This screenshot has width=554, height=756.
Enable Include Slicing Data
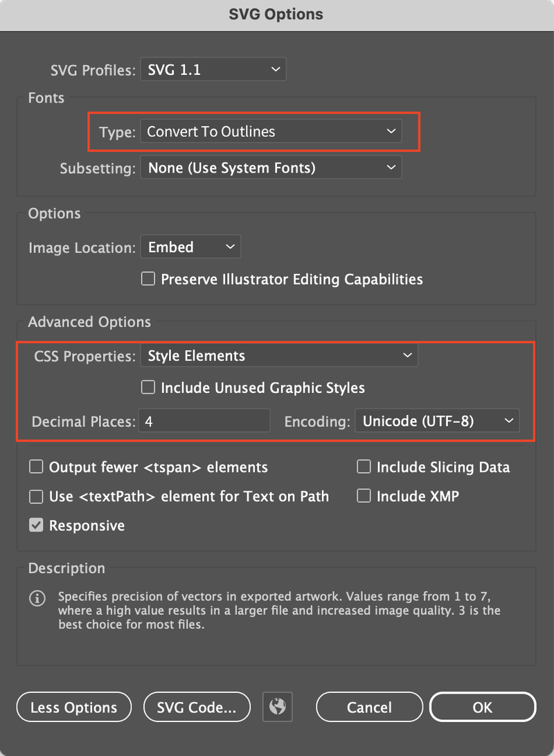pyautogui.click(x=364, y=466)
